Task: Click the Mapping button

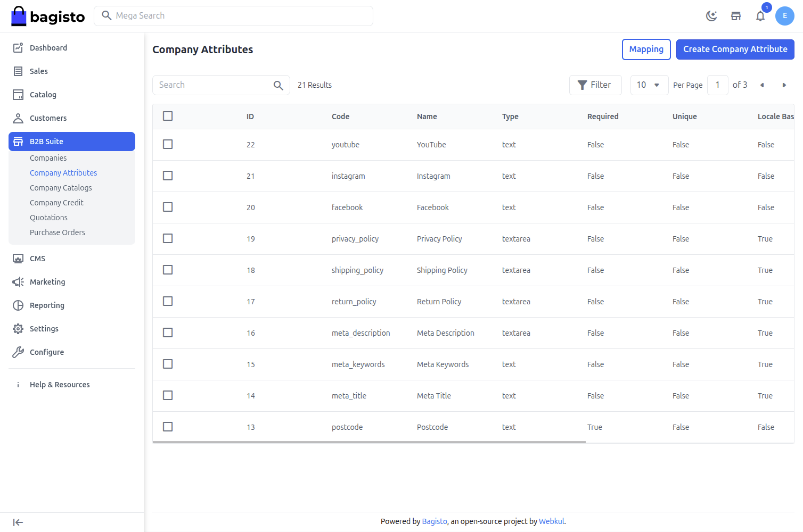Action: [646, 49]
